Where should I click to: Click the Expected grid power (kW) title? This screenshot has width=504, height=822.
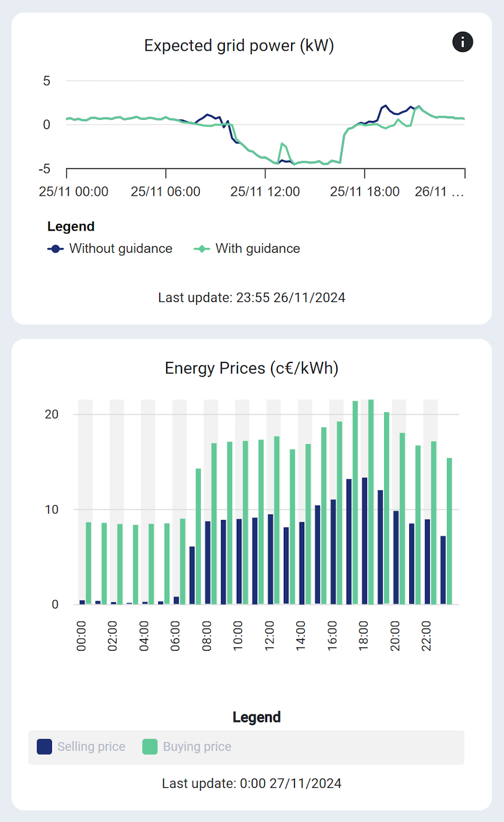click(239, 46)
